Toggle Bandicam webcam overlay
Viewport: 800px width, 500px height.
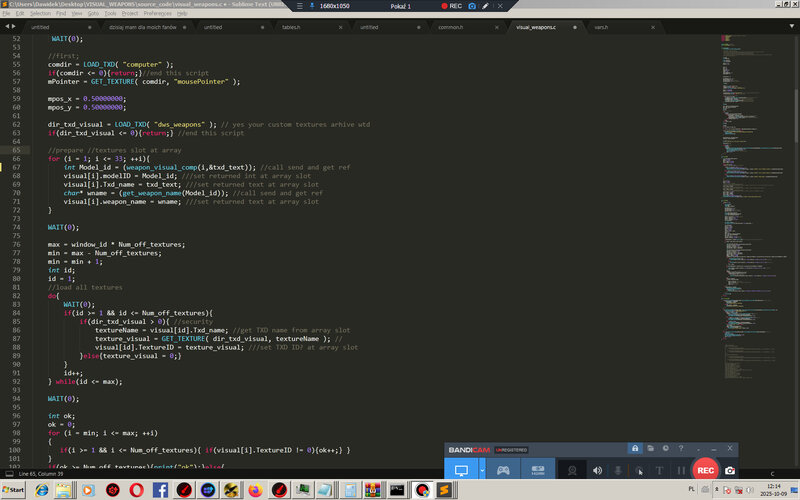pos(571,470)
